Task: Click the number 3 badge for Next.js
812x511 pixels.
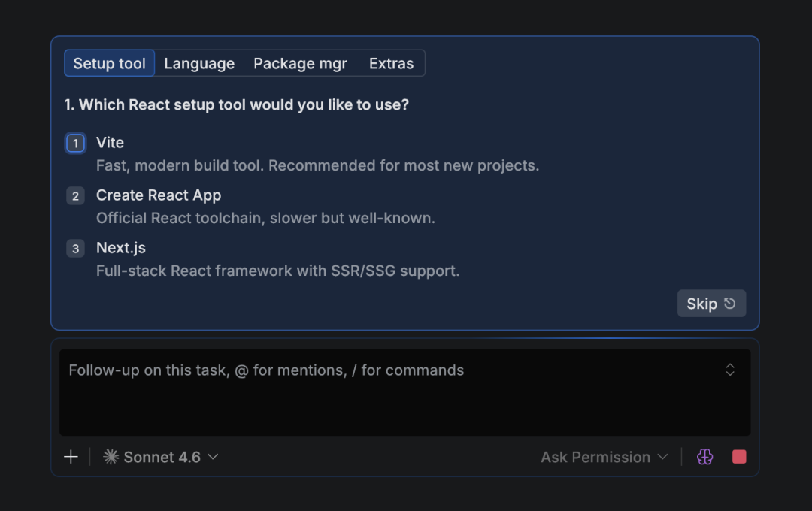Action: click(75, 249)
